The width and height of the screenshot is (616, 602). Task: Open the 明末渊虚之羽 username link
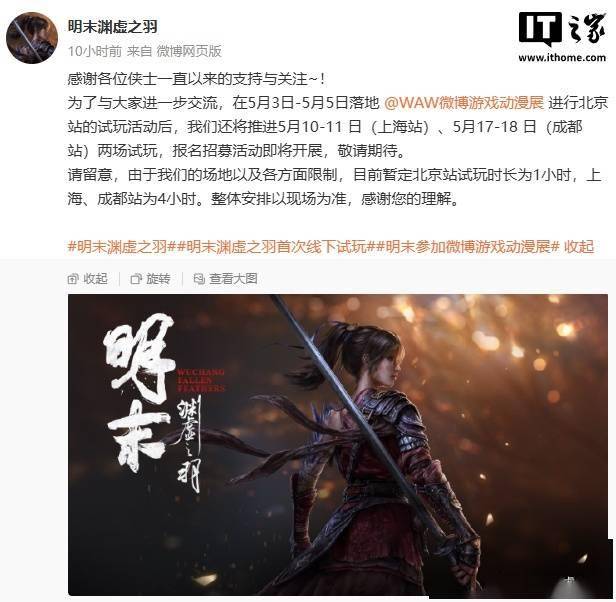(x=112, y=27)
